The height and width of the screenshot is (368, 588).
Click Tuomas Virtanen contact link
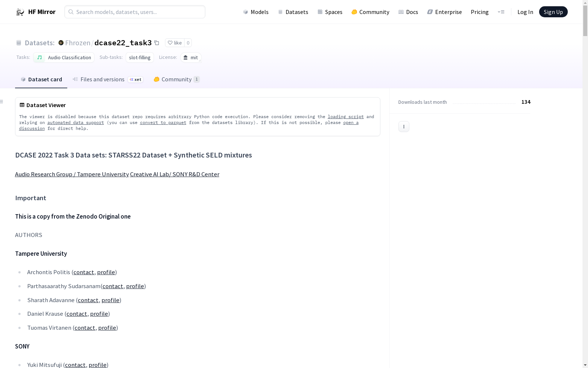pos(85,328)
